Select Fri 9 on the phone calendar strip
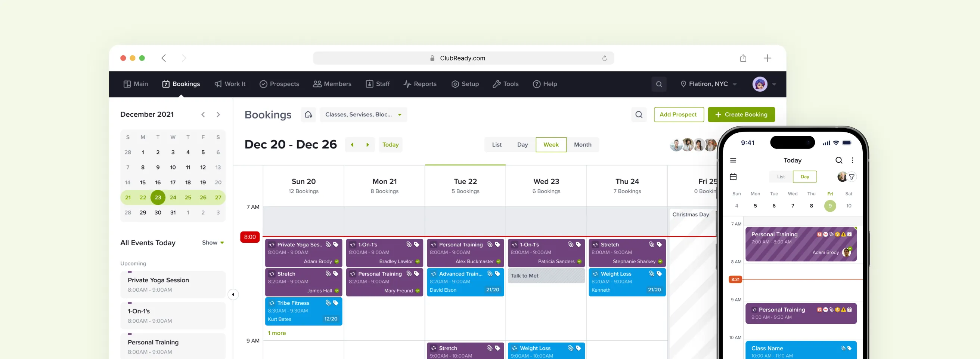This screenshot has width=980, height=359. tap(830, 206)
